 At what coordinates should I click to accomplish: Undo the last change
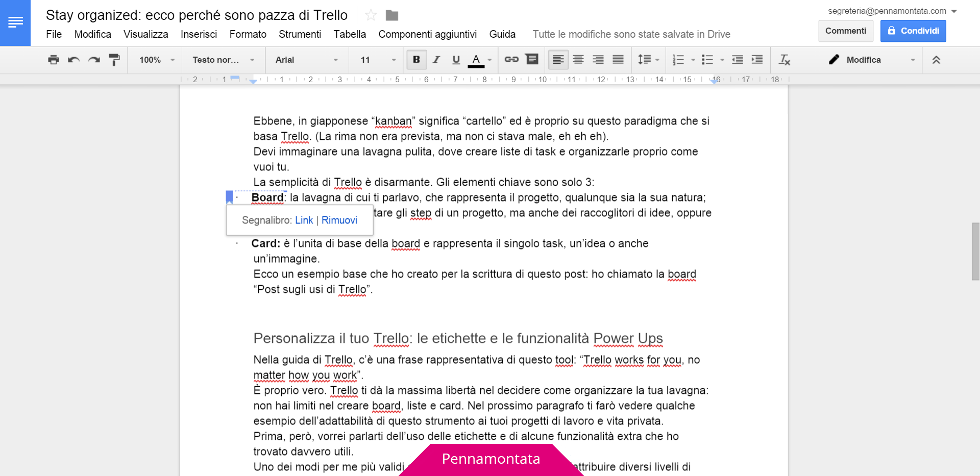point(73,60)
